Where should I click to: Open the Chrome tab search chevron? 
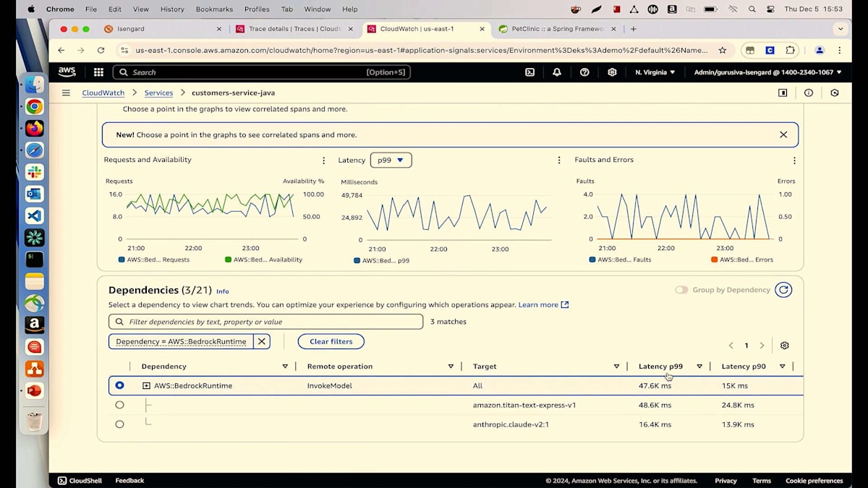pyautogui.click(x=840, y=29)
